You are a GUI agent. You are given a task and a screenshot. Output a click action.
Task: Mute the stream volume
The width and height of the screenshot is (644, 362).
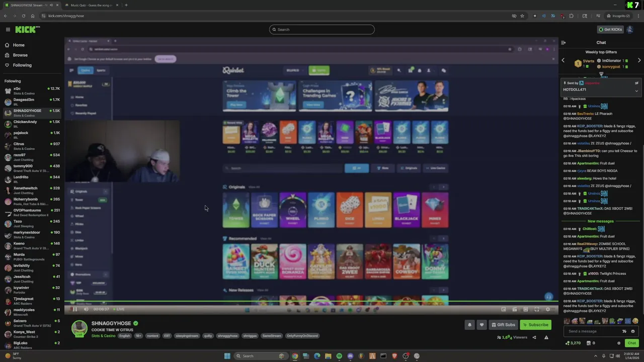(x=86, y=309)
